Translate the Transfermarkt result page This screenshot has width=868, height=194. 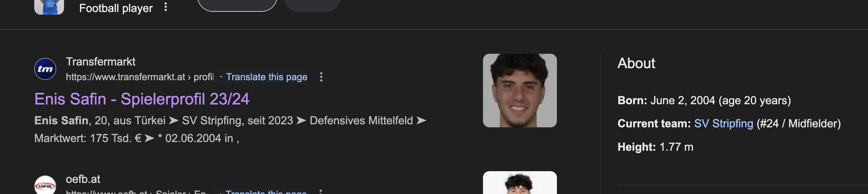267,77
